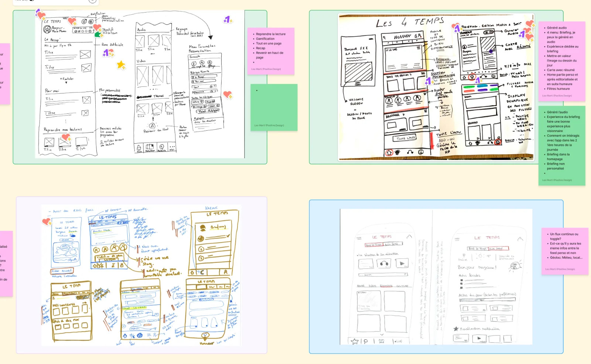Screen dimensions: 591x364
Task: Select the +1 stamp above the Menu Paramètres arrow
Action: click(x=228, y=20)
